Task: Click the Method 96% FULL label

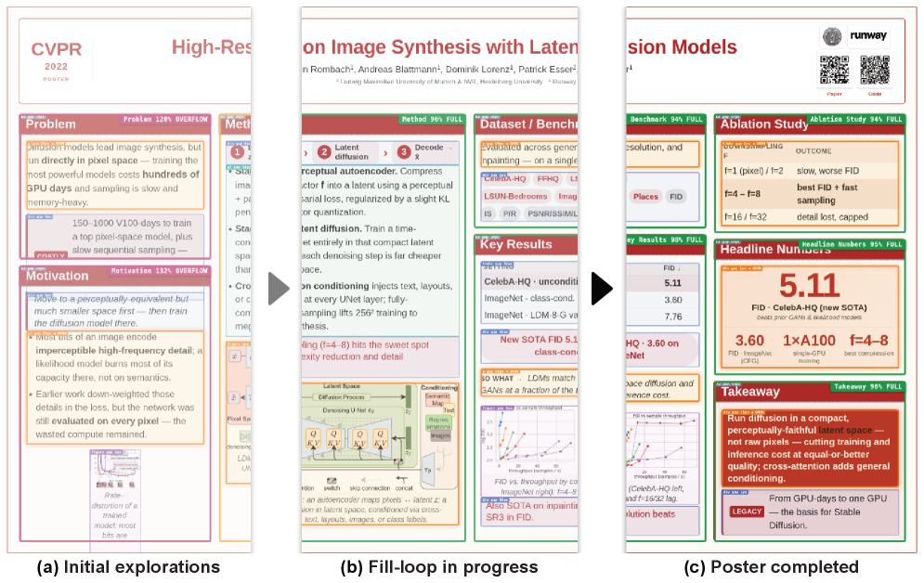Action: pos(432,119)
